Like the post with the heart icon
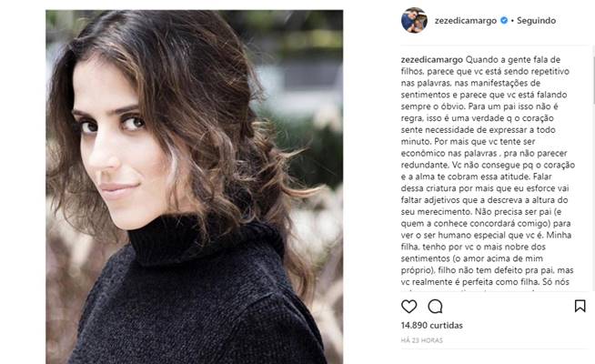This screenshot has width=595, height=364. pos(409,306)
